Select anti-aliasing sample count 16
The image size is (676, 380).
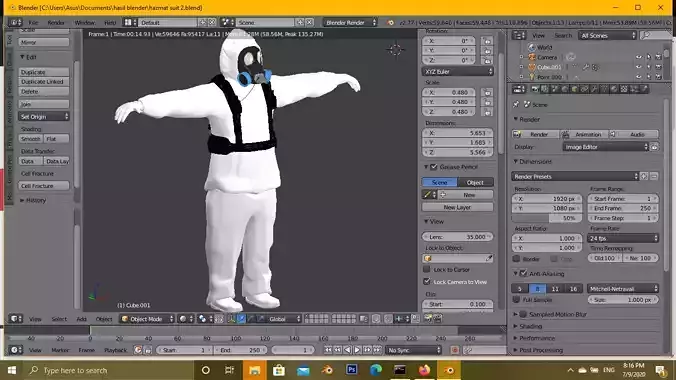(x=573, y=289)
